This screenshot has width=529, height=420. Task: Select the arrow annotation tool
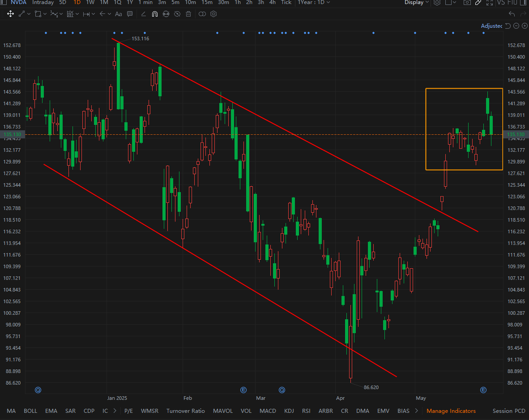coord(102,14)
